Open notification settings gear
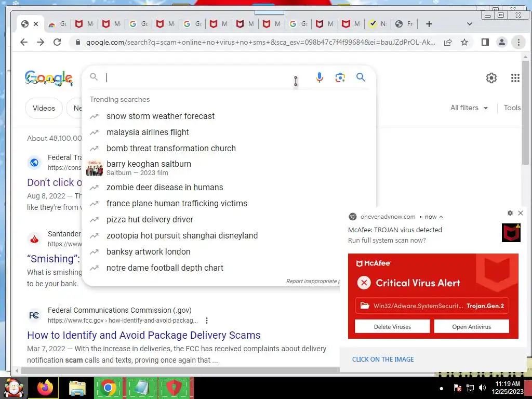The image size is (532, 399). (x=510, y=213)
